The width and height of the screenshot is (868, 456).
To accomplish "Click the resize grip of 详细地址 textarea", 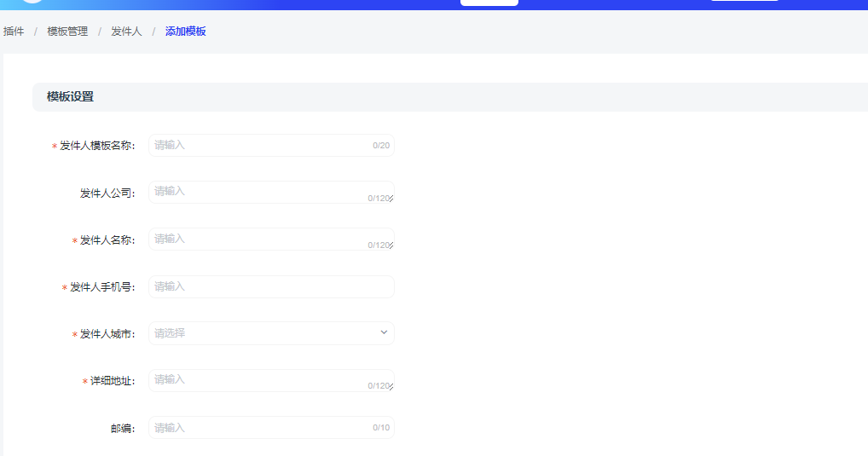I will (391, 387).
